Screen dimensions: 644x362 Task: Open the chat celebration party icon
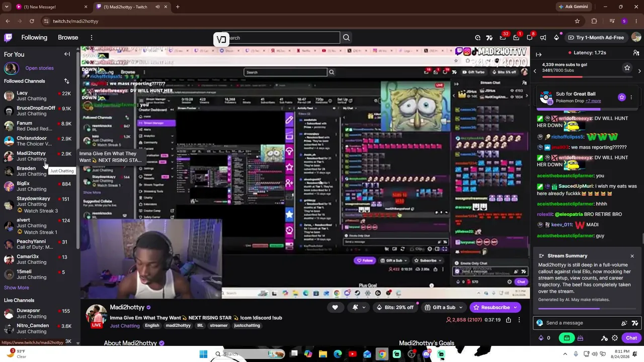[x=624, y=323]
